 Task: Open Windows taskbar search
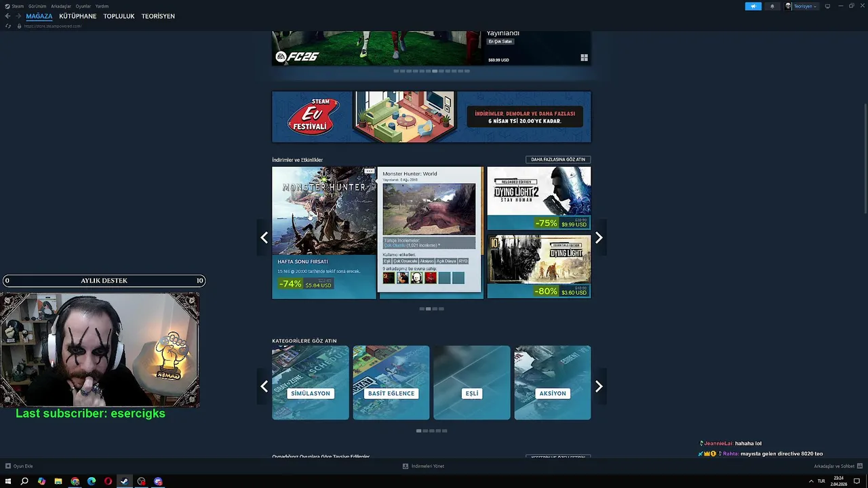point(24,481)
